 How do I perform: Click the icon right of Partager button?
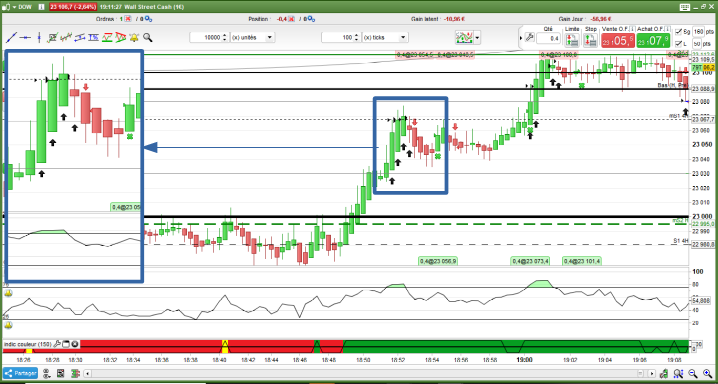point(47,373)
